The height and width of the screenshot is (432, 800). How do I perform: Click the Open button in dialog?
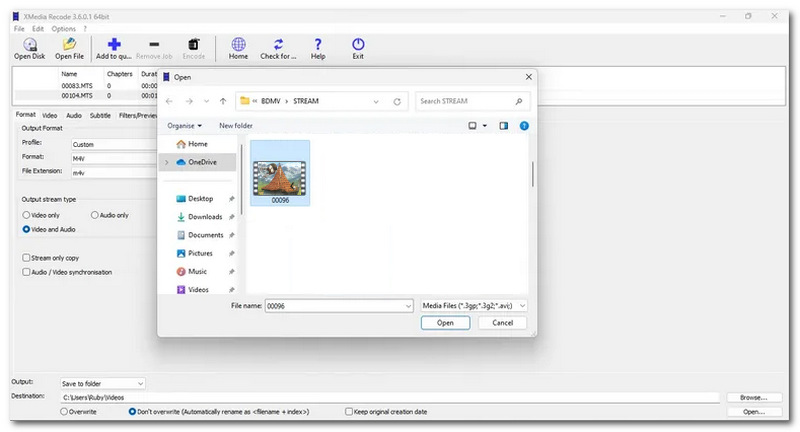445,323
